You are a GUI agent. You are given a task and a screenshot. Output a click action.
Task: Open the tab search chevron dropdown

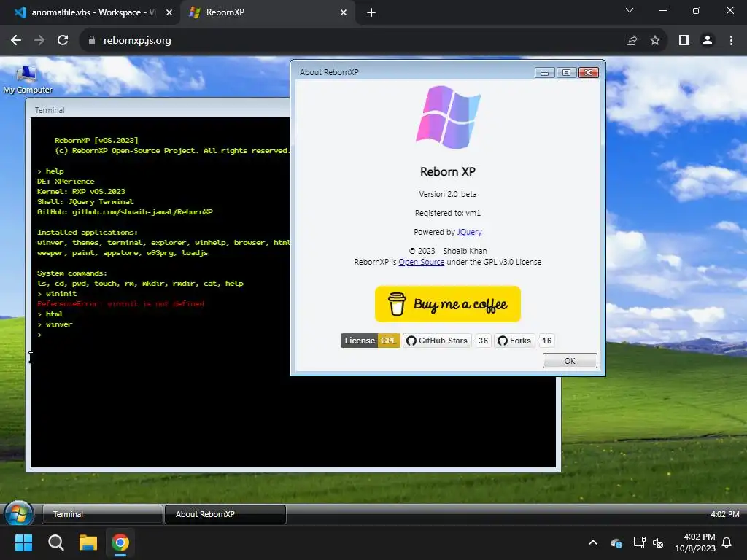(x=630, y=10)
